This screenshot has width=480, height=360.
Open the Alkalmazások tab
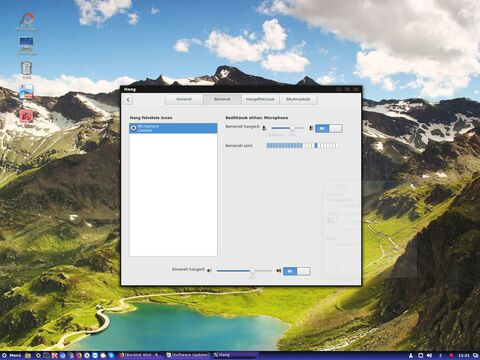298,99
